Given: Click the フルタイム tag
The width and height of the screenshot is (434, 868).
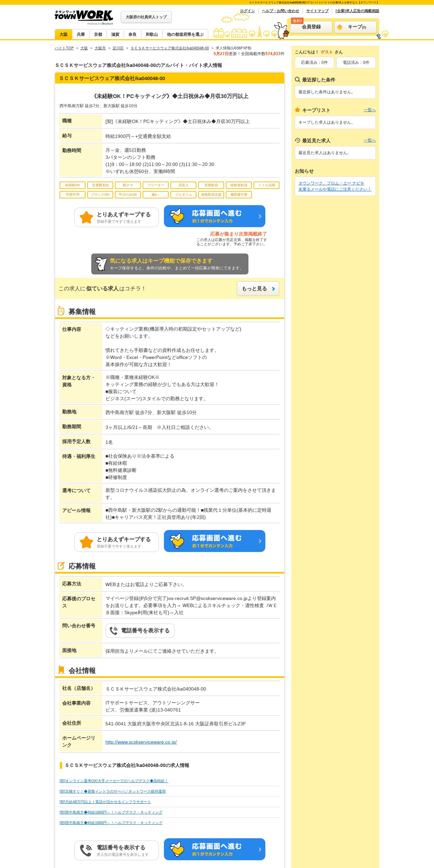Looking at the screenshot, I should (183, 195).
